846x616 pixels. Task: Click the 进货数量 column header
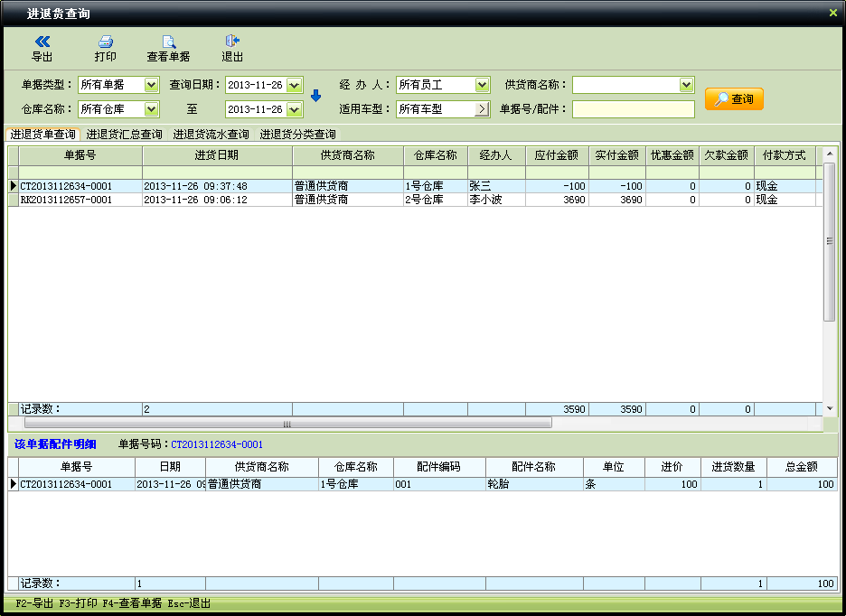tap(733, 467)
